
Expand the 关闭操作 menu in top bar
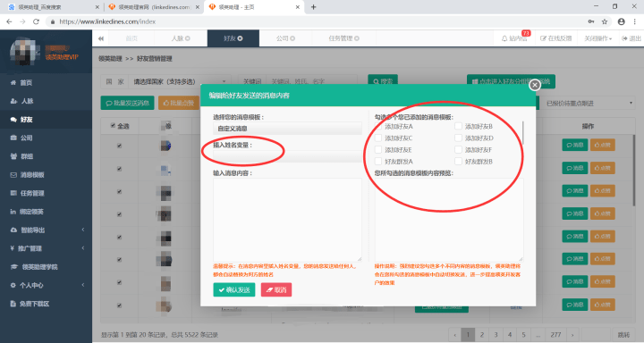click(597, 38)
